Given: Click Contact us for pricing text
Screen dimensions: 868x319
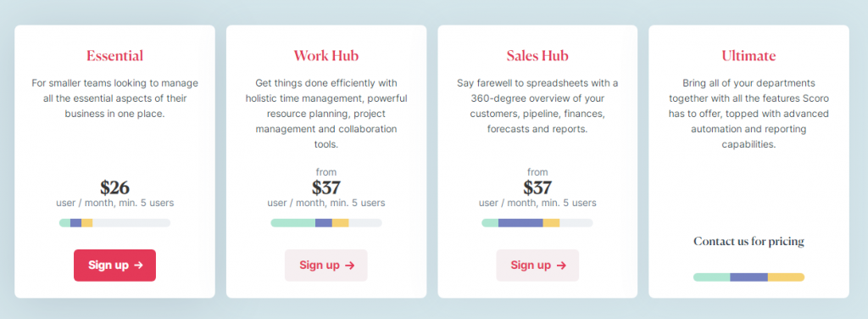Looking at the screenshot, I should coord(749,242).
